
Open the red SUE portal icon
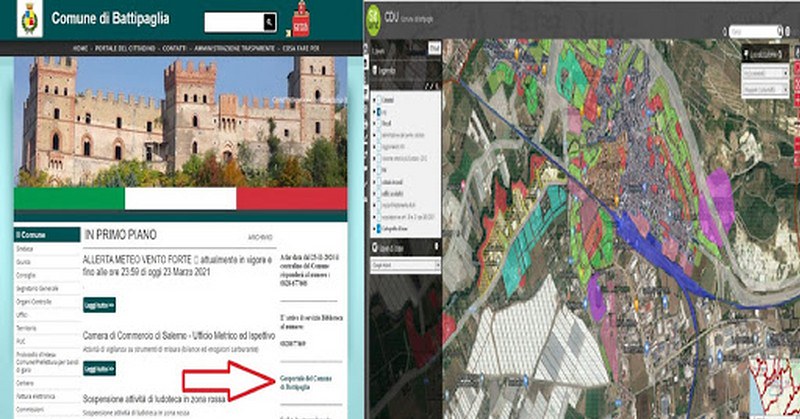301,19
